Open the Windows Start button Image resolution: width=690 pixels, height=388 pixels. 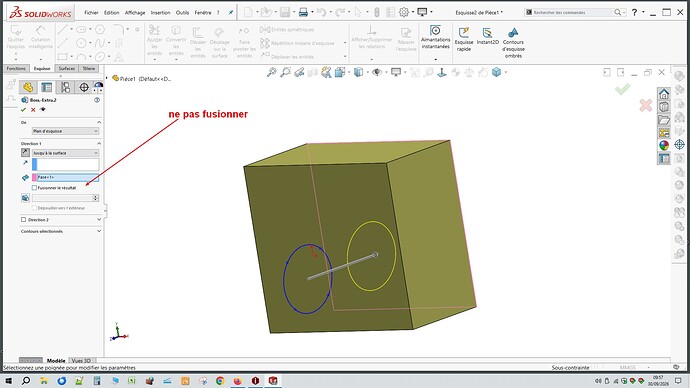8,381
